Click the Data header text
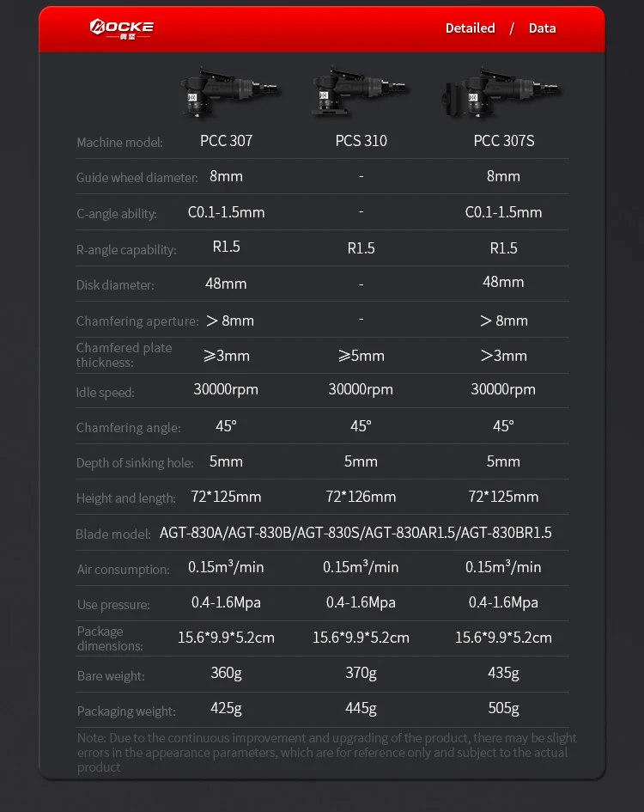The width and height of the screenshot is (644, 812). point(542,28)
